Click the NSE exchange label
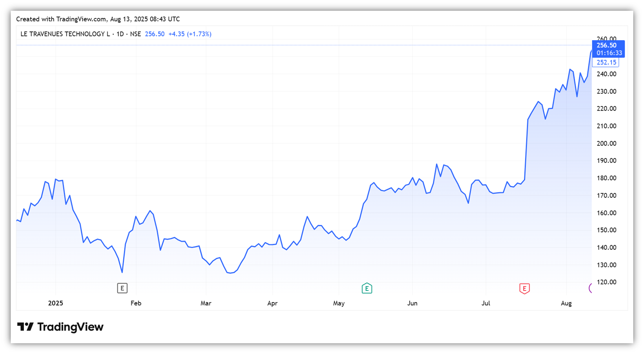644x354 pixels. (x=136, y=34)
